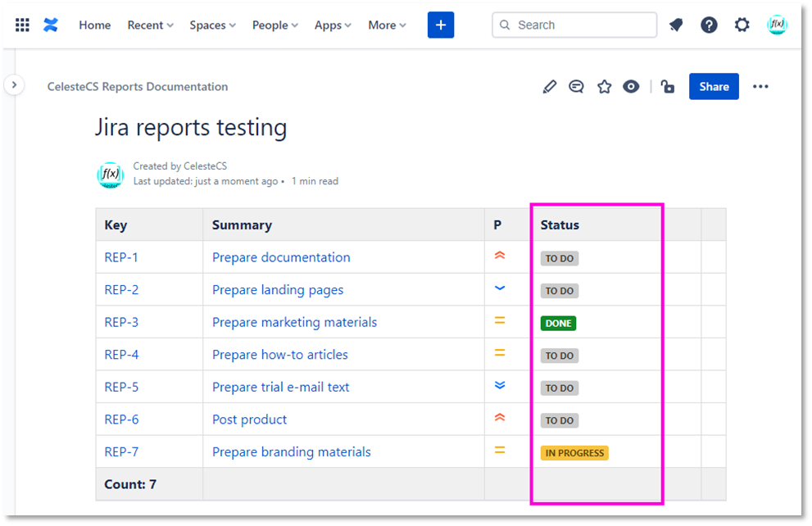812x526 pixels.
Task: Open the Spaces dropdown menu
Action: pos(212,25)
